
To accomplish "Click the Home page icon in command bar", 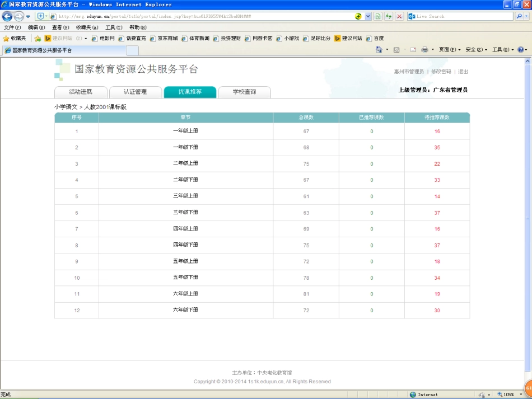I will pyautogui.click(x=379, y=50).
